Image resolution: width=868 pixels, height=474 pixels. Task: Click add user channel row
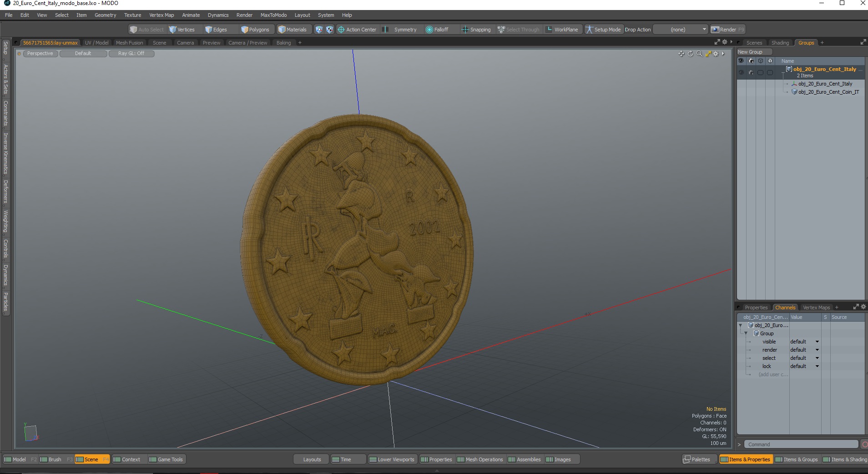point(773,374)
